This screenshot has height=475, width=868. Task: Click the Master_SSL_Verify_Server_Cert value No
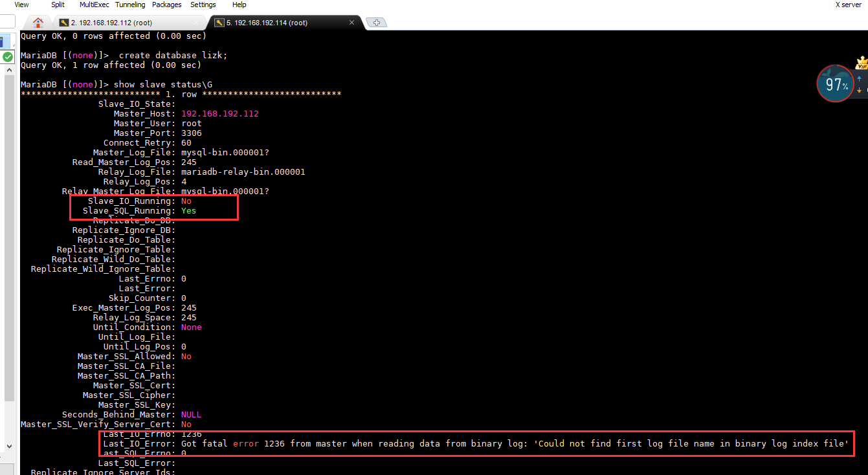(x=186, y=425)
